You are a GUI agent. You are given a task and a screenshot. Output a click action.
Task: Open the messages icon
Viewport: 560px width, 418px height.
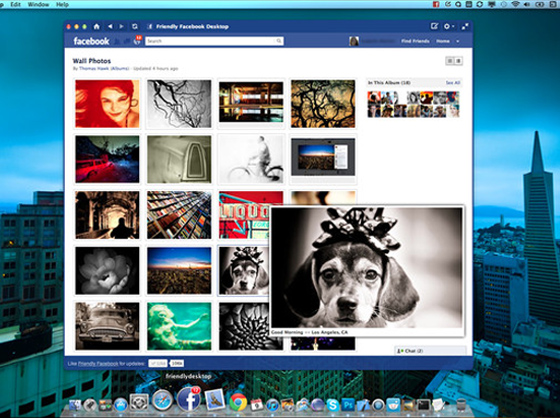coord(127,41)
